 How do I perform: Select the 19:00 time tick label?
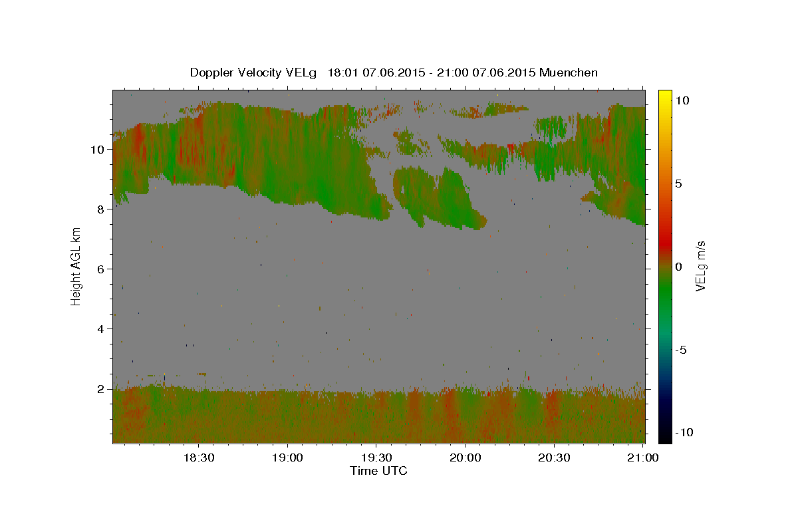(287, 458)
